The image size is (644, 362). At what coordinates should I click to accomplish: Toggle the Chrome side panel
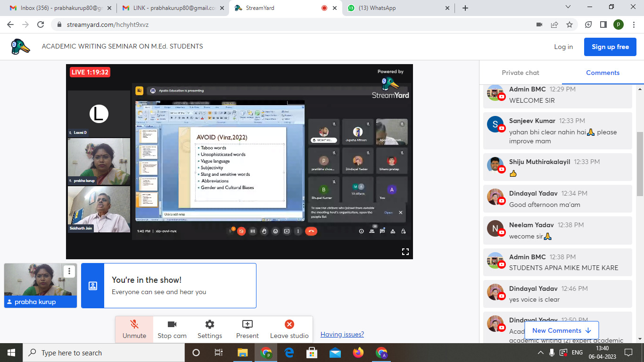[603, 25]
